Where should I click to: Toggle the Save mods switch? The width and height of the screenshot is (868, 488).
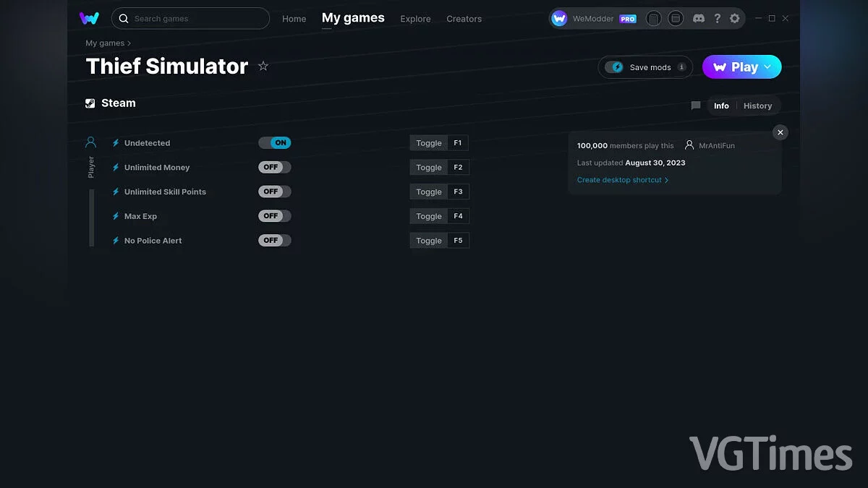click(x=614, y=67)
